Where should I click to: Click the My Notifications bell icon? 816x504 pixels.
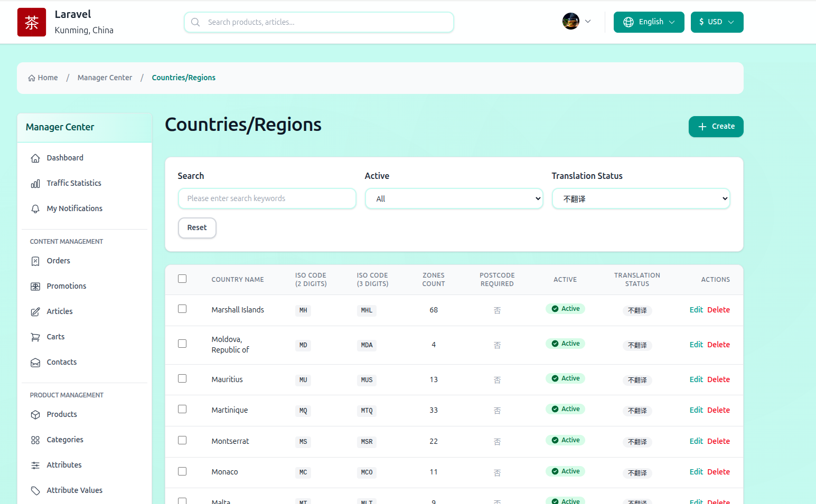coord(35,209)
